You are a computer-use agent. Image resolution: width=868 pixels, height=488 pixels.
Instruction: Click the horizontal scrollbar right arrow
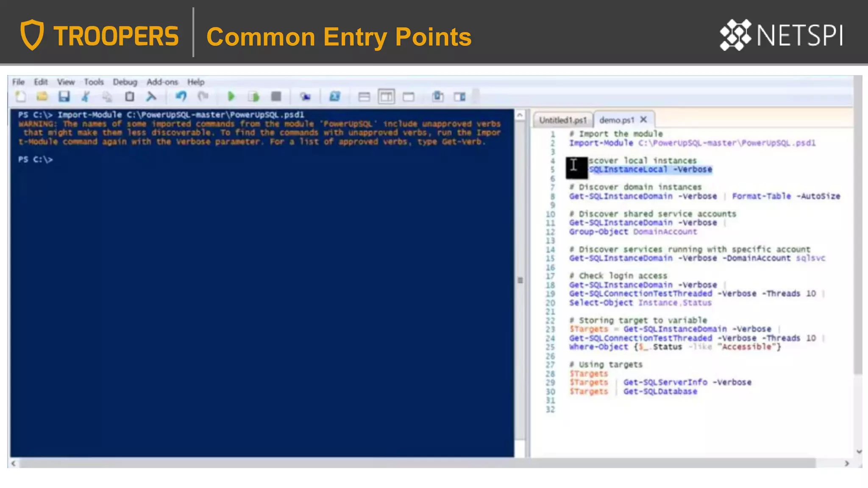pyautogui.click(x=847, y=463)
